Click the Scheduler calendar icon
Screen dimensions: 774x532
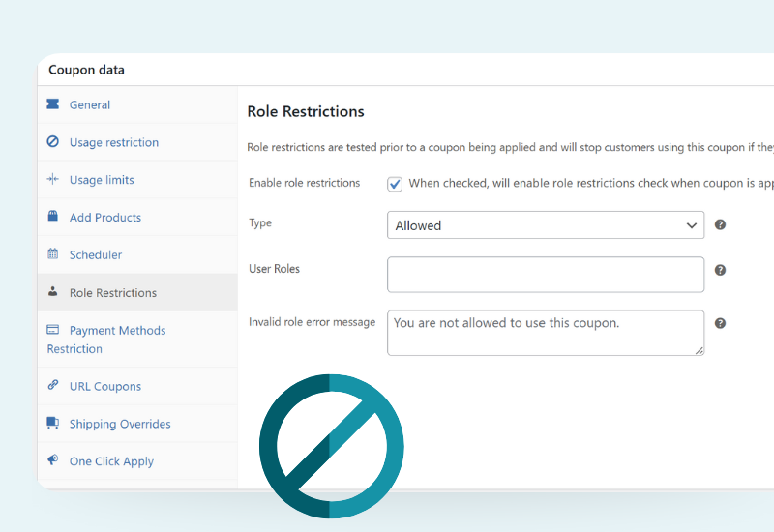53,253
